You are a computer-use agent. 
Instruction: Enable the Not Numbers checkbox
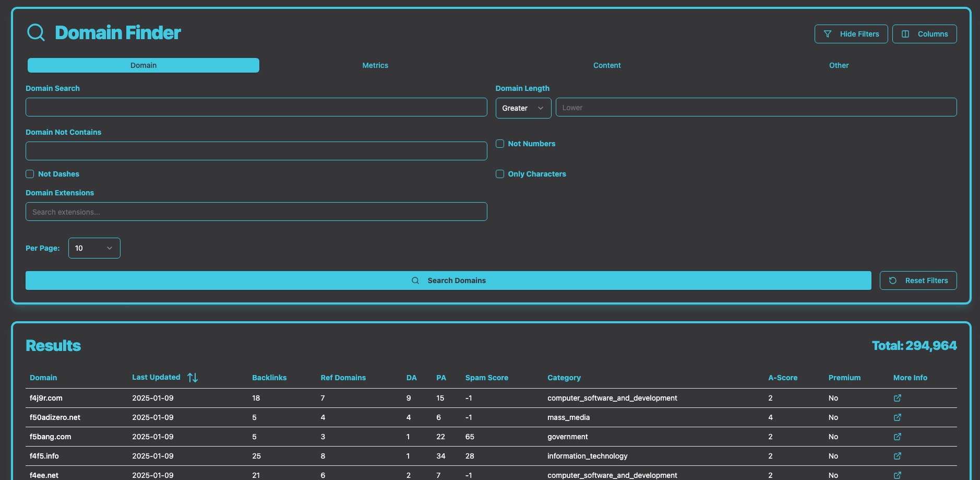500,144
